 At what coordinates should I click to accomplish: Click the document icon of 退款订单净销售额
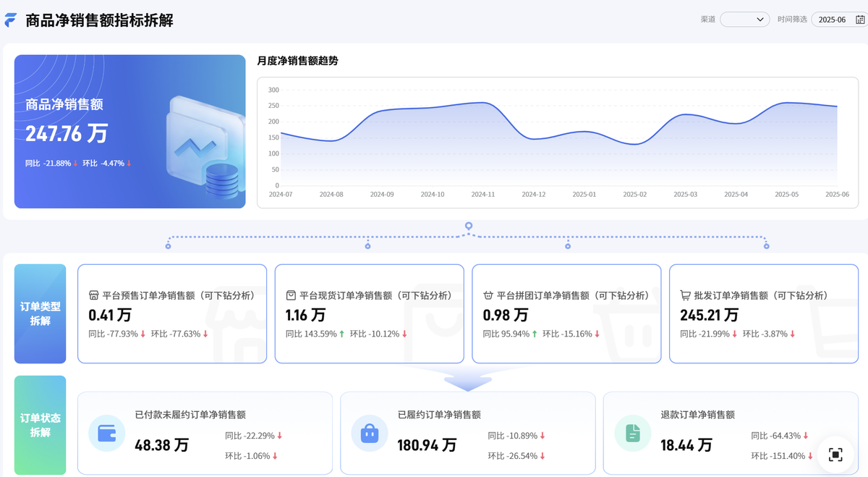pyautogui.click(x=633, y=434)
